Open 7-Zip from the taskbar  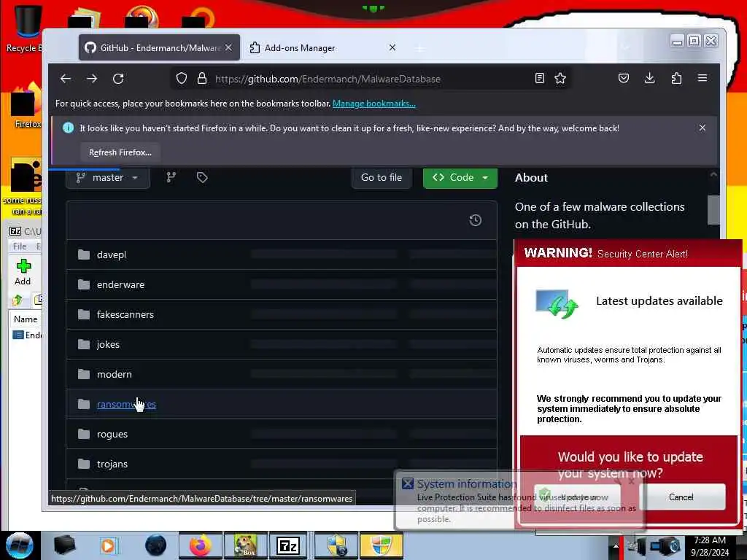pyautogui.click(x=288, y=545)
